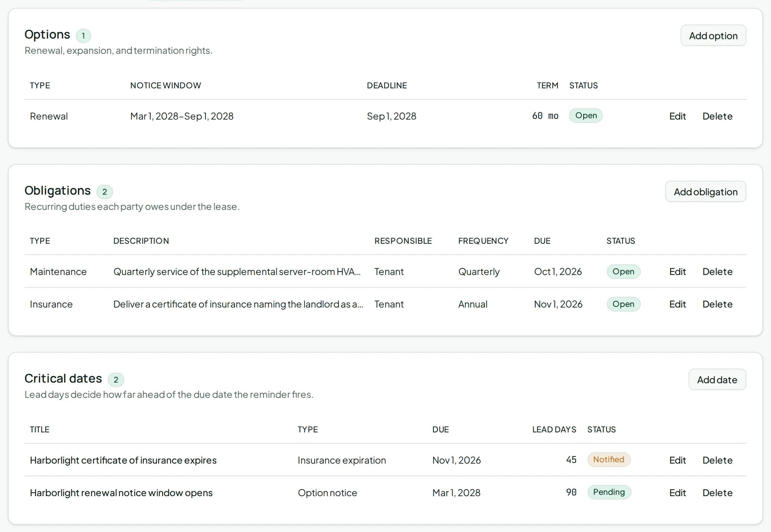Click the lead days value '45'
The height and width of the screenshot is (532, 771).
coord(571,460)
